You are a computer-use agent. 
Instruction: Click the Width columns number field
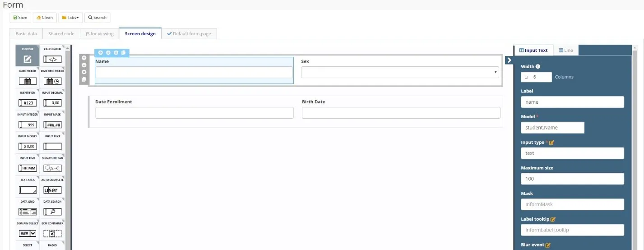click(x=536, y=77)
